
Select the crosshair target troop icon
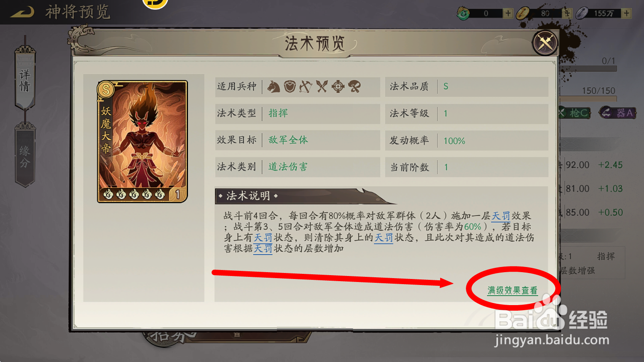coord(338,86)
